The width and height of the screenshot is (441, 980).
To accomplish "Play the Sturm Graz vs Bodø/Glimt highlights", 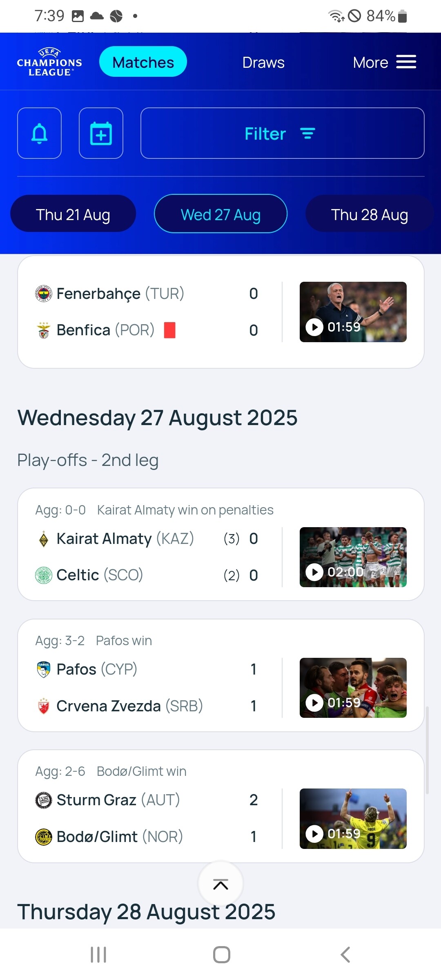I will point(353,818).
